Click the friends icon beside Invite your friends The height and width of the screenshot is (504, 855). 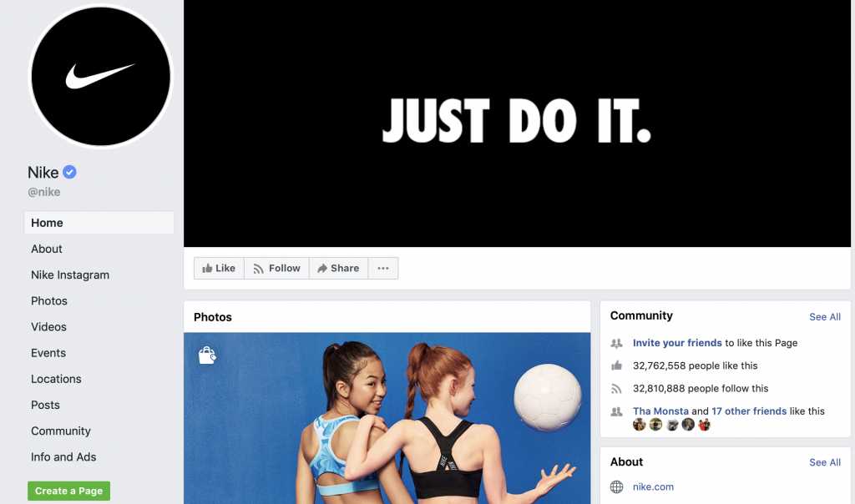617,343
